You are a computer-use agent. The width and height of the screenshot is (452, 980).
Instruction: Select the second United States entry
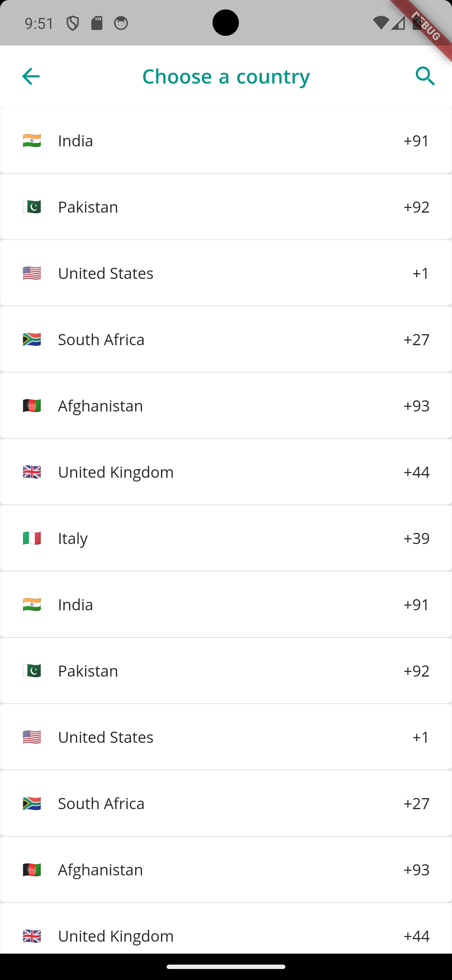tap(226, 737)
